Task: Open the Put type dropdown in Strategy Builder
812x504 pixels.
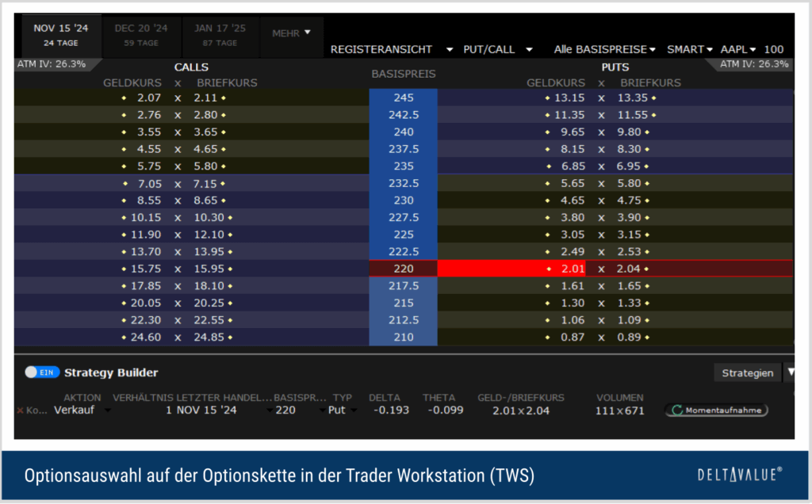Action: click(x=342, y=410)
